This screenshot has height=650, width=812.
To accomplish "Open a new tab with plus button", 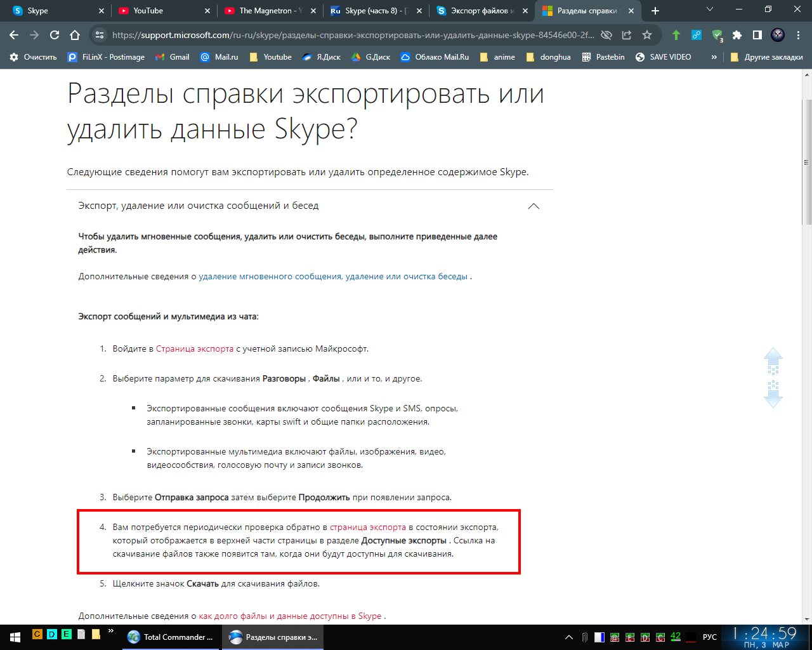I will click(655, 11).
